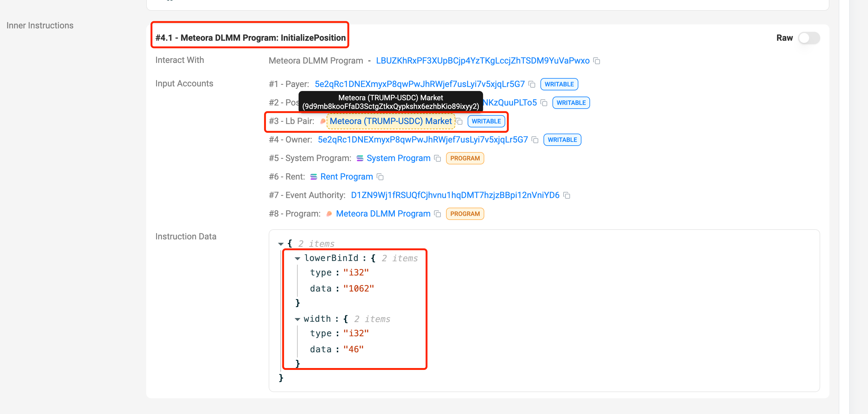868x414 pixels.
Task: Open the LBUZKhRxPF3XUpBCjp4Y... program address link
Action: [482, 61]
